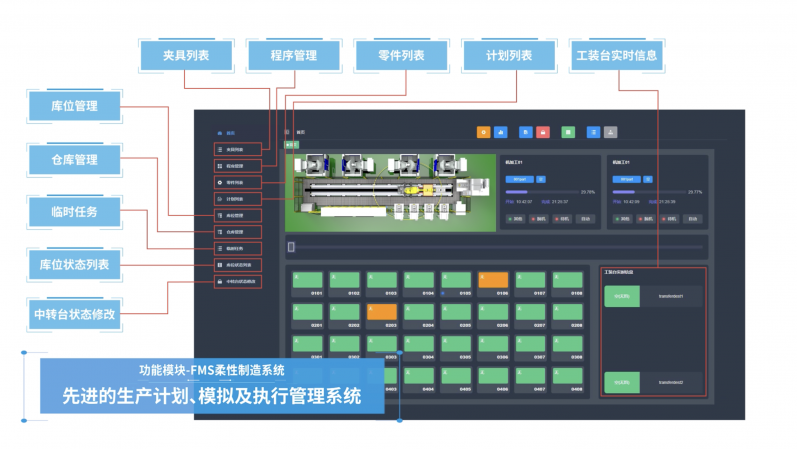Select orange storage slot 0106
797x449 pixels.
(493, 282)
